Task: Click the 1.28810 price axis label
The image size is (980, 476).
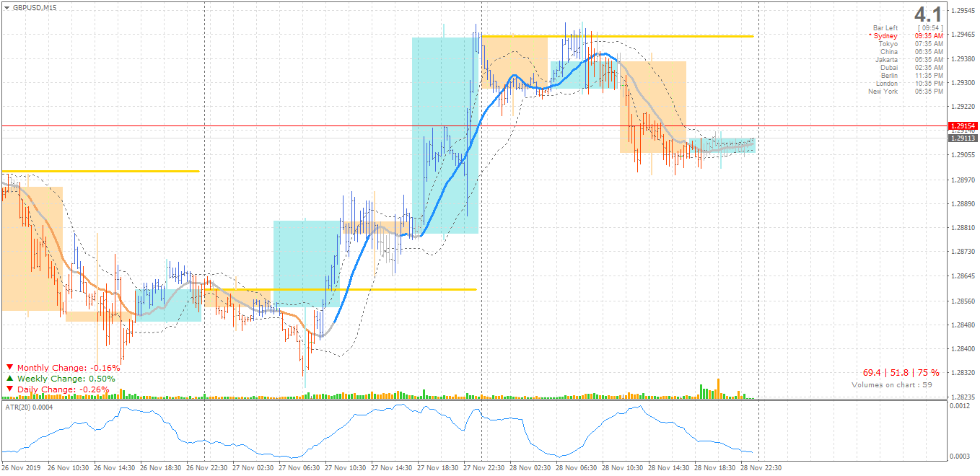Action: tap(965, 228)
